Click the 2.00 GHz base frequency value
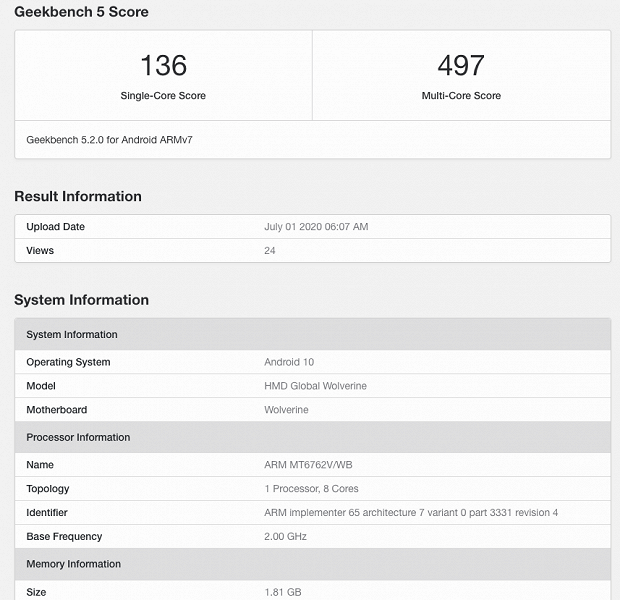Viewport: 620px width, 600px height. click(286, 537)
